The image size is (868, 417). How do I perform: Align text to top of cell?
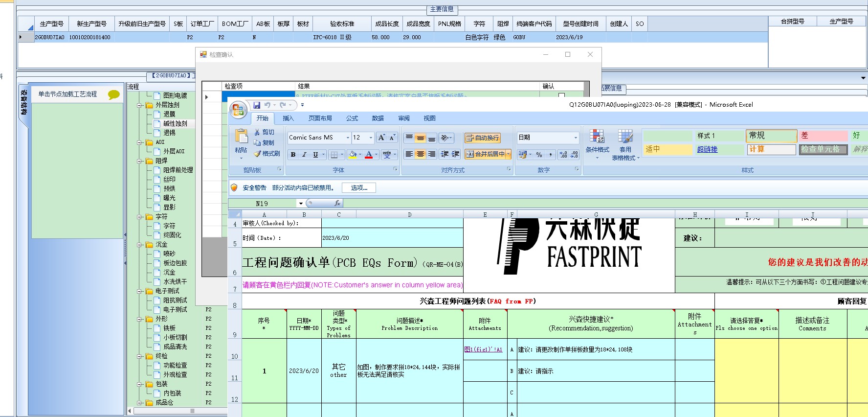click(409, 138)
